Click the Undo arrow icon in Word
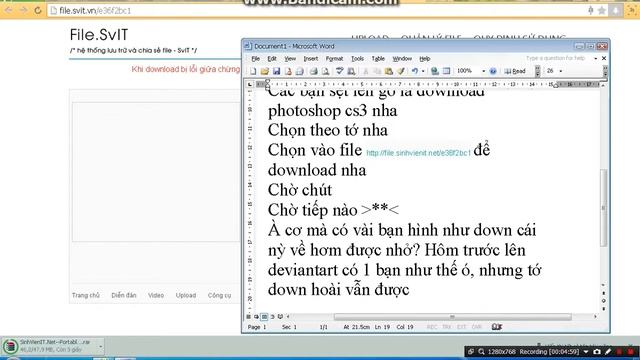This screenshot has height=360, width=640. point(415,71)
